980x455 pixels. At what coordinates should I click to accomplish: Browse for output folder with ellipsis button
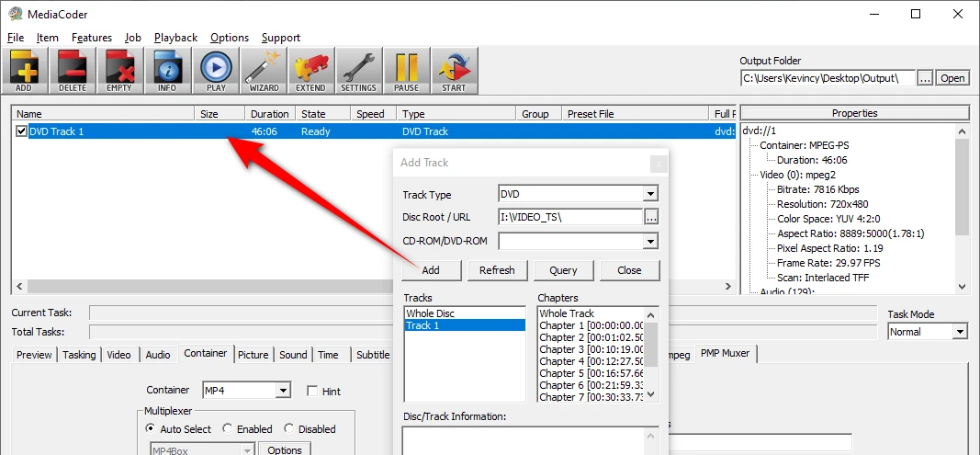(x=926, y=78)
